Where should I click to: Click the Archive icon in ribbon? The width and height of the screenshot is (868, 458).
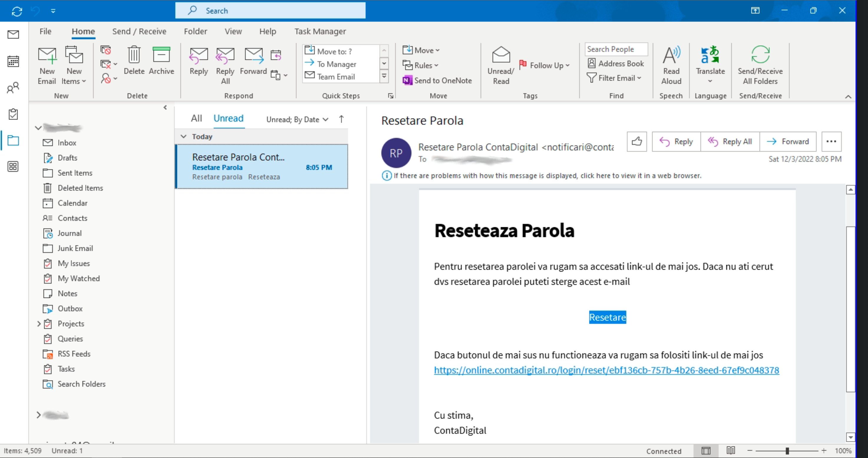pos(161,55)
